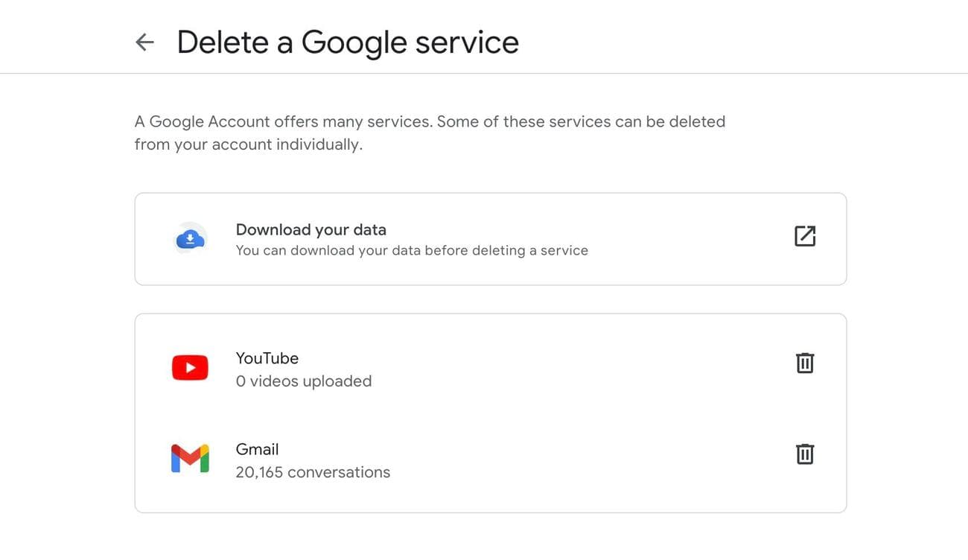The width and height of the screenshot is (968, 560).
Task: Click the YouTube play button icon
Action: tap(190, 366)
